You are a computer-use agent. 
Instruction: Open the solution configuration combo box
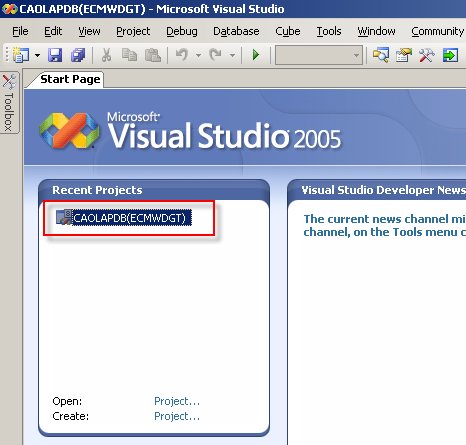click(x=319, y=55)
